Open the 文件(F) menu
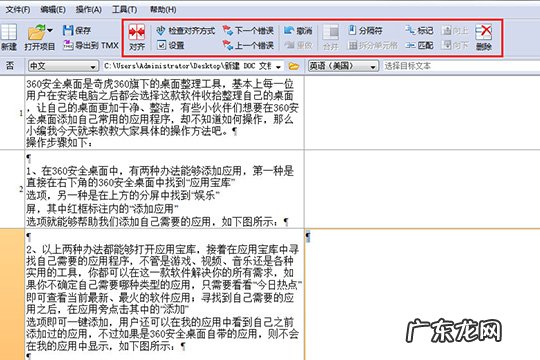The height and width of the screenshot is (360, 540). click(x=18, y=9)
